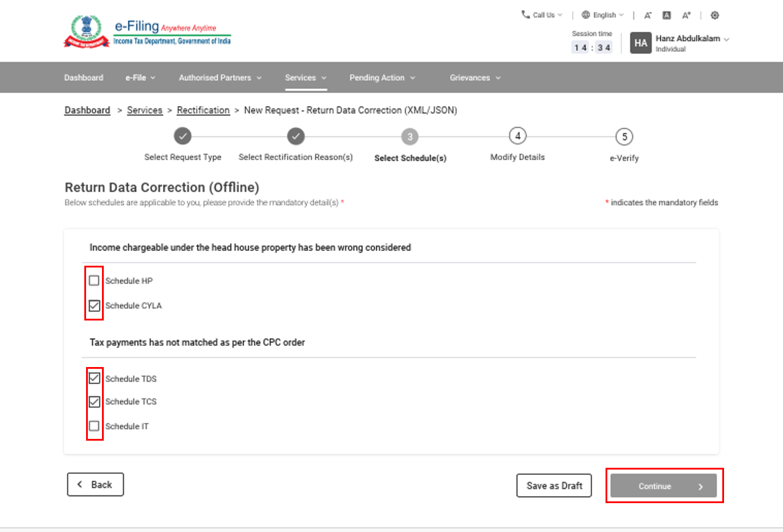This screenshot has width=783, height=532.
Task: Click the Call Us phone icon
Action: tap(525, 15)
